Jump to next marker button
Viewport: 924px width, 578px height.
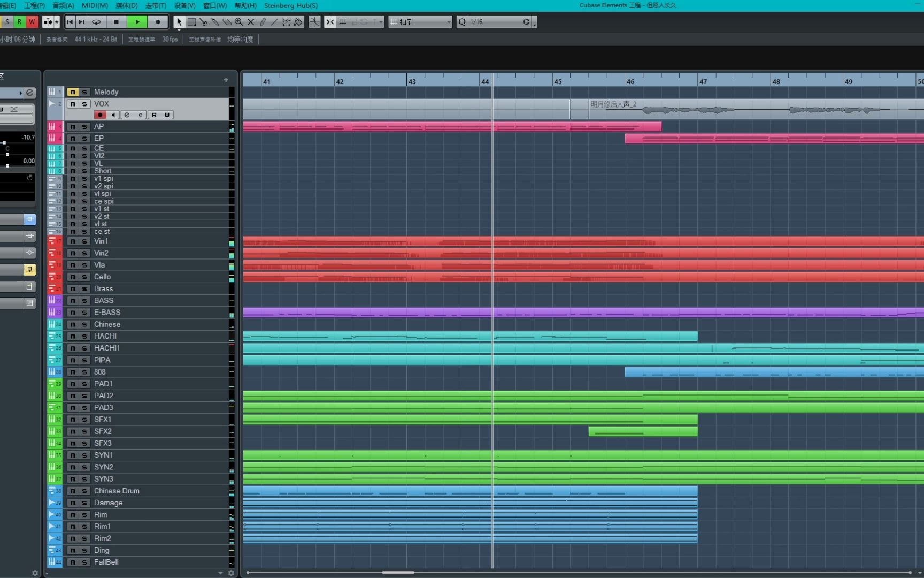click(x=81, y=22)
